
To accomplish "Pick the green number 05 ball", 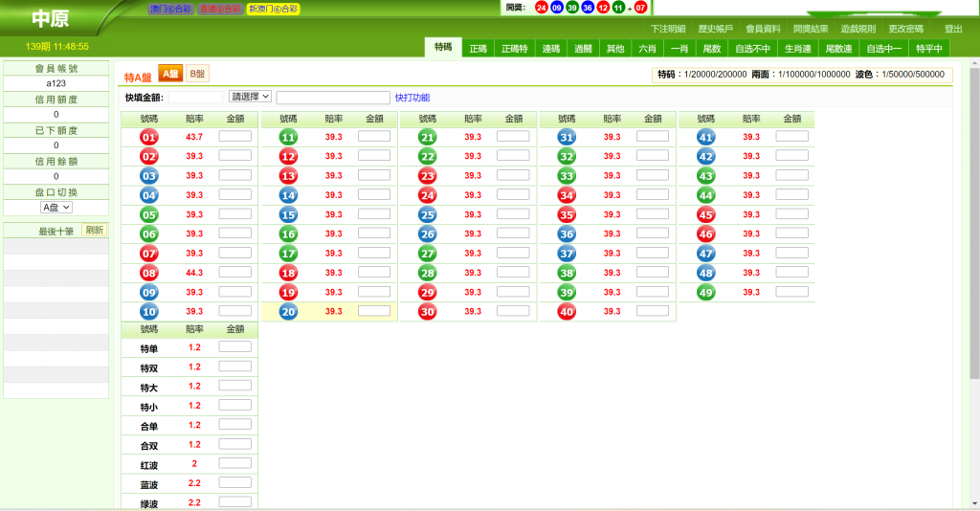I will point(148,215).
